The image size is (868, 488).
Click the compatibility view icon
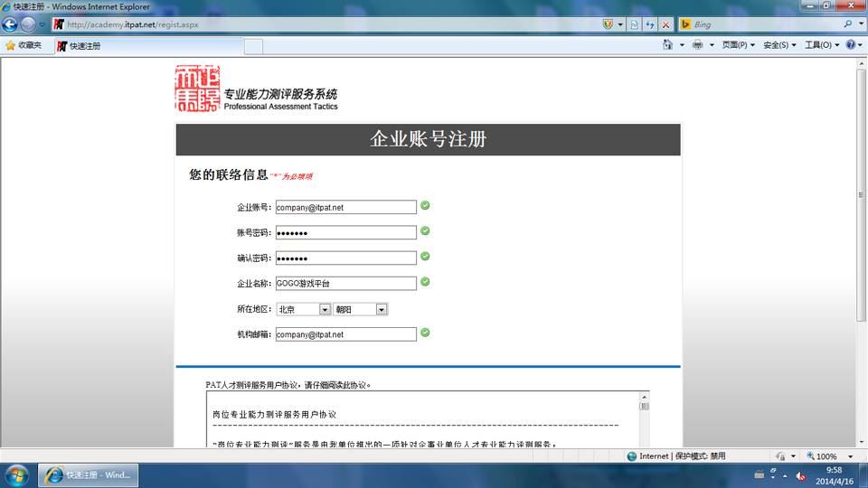pyautogui.click(x=634, y=24)
